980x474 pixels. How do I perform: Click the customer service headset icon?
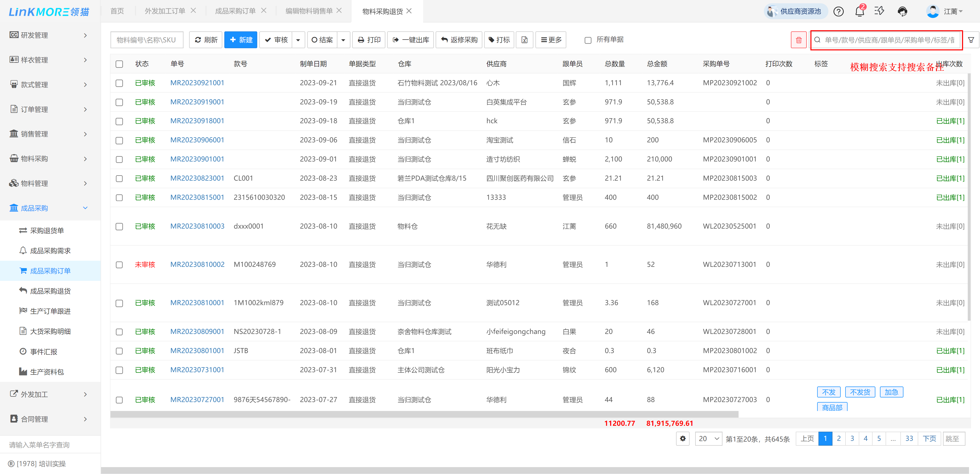(x=902, y=11)
